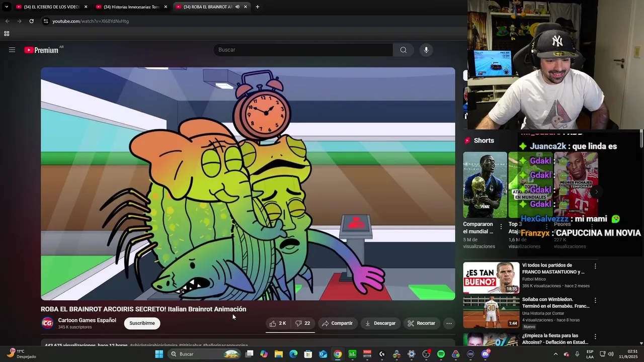Open options for Compararon el mundial Short

click(501, 227)
